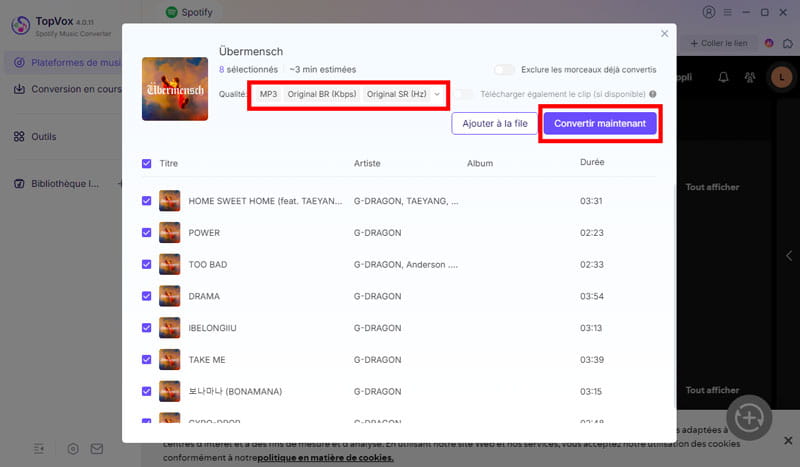Click the notification bell icon
Image resolution: width=800 pixels, height=467 pixels.
point(723,77)
